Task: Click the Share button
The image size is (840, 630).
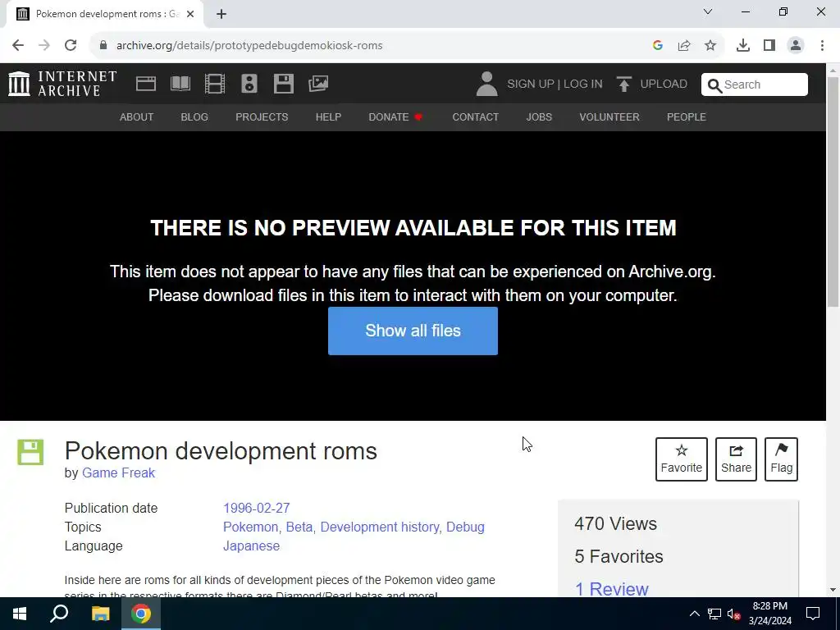Action: point(736,459)
